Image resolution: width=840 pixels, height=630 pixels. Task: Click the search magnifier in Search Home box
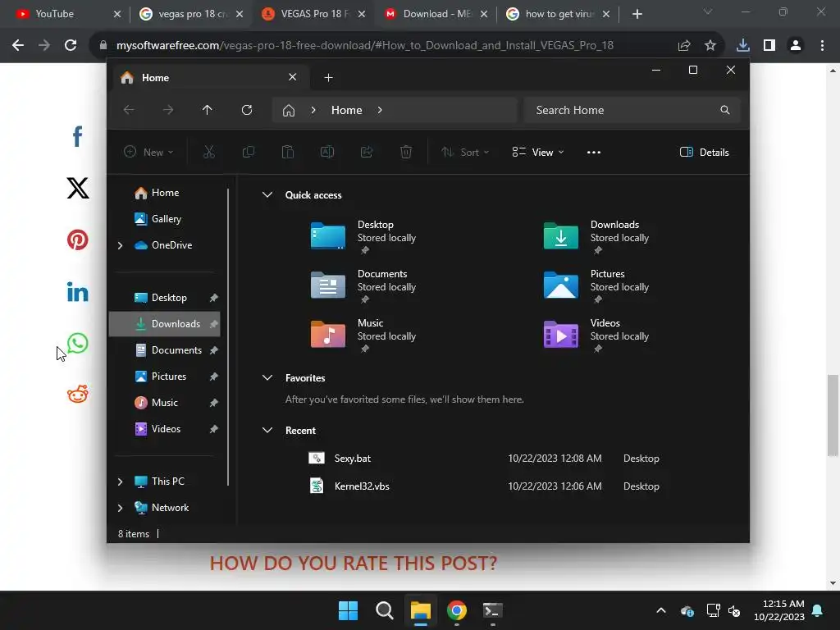point(725,110)
